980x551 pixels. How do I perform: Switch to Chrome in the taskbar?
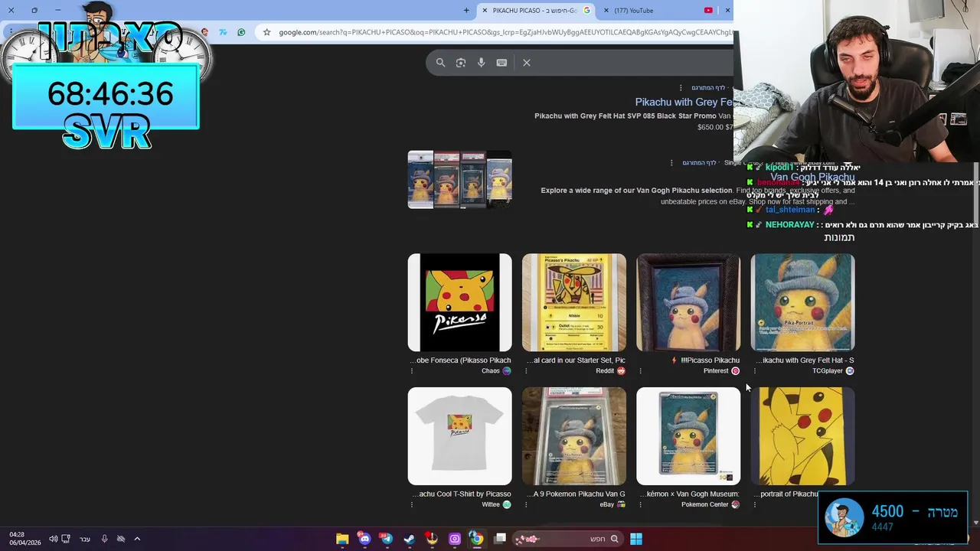click(476, 539)
